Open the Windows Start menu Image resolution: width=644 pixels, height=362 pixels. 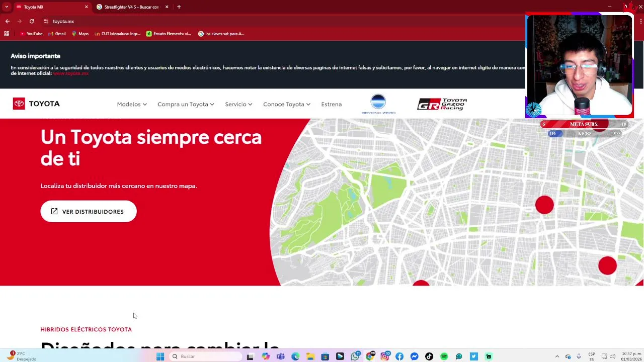click(160, 356)
